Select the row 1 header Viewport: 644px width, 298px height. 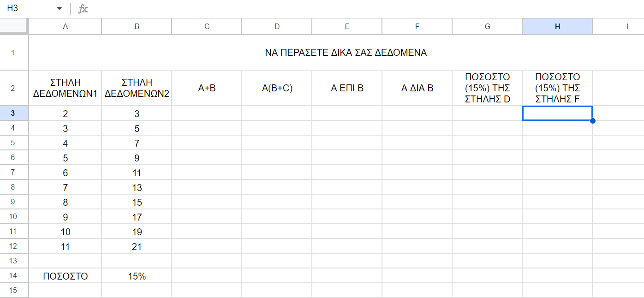(x=14, y=53)
